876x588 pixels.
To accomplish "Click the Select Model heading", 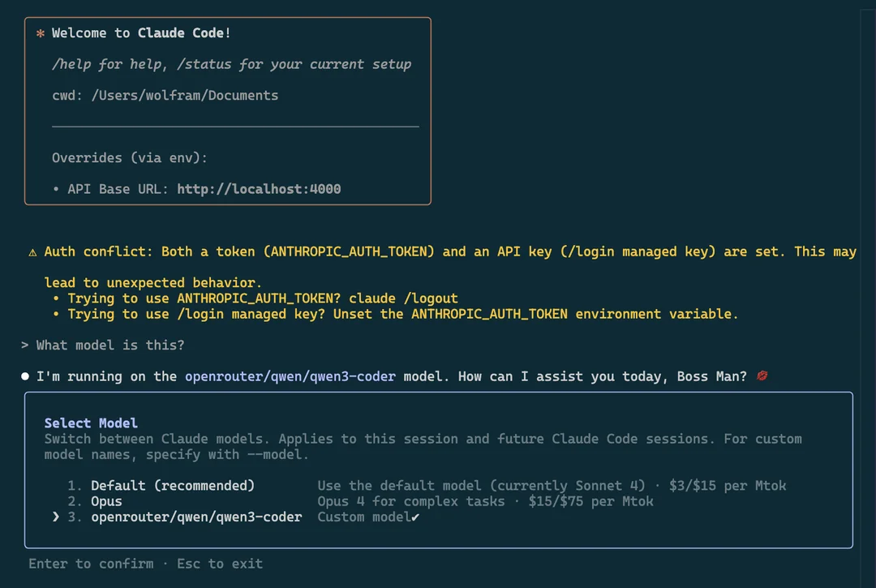I will [91, 423].
